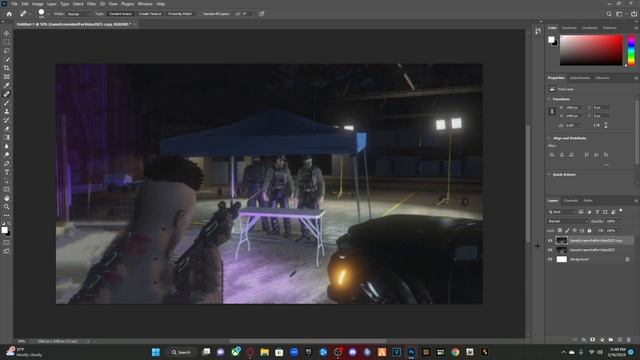Select the Magic Wand tool
Image resolution: width=640 pixels, height=360 pixels.
click(7, 59)
